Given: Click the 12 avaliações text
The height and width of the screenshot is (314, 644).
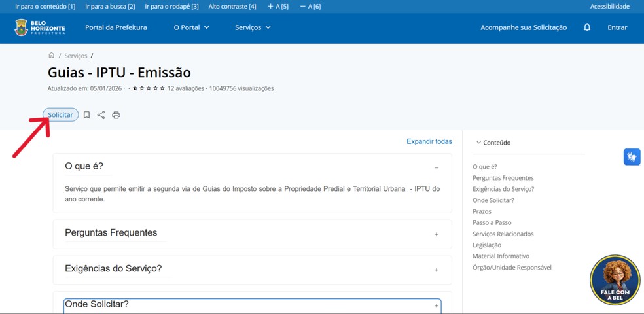Looking at the screenshot, I should (x=185, y=88).
